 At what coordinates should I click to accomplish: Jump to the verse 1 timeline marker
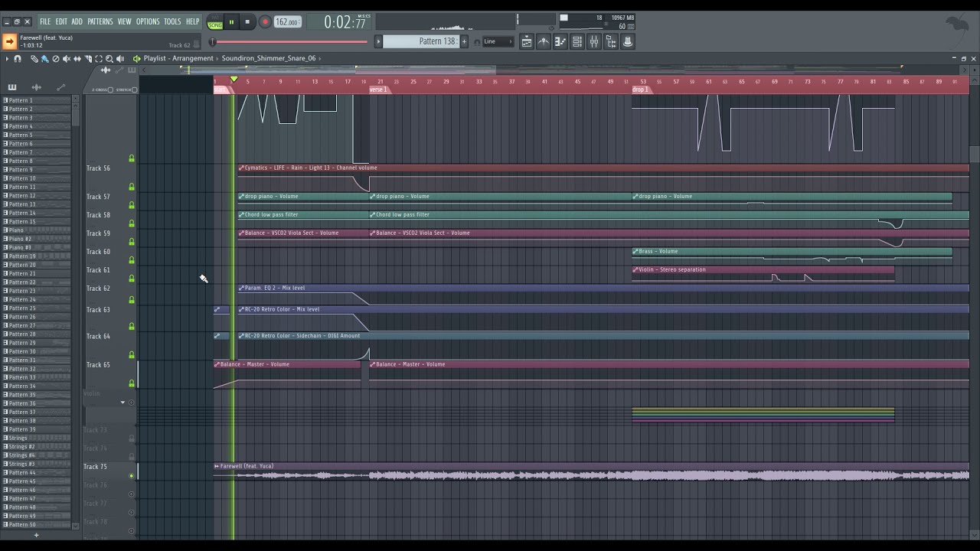point(379,90)
